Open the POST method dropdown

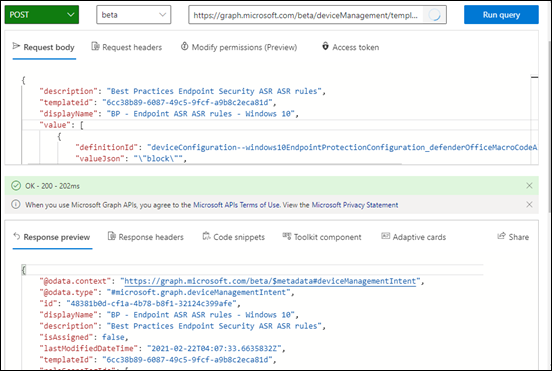pyautogui.click(x=42, y=15)
